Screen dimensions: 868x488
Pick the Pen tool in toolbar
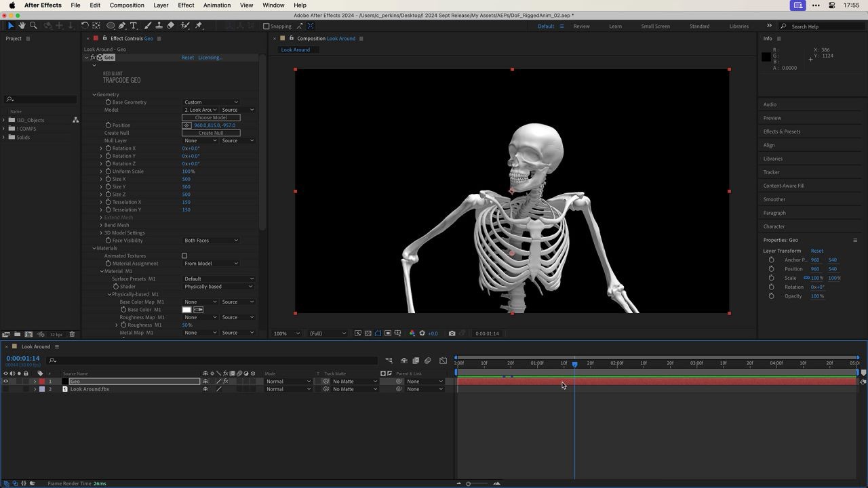pyautogui.click(x=122, y=26)
